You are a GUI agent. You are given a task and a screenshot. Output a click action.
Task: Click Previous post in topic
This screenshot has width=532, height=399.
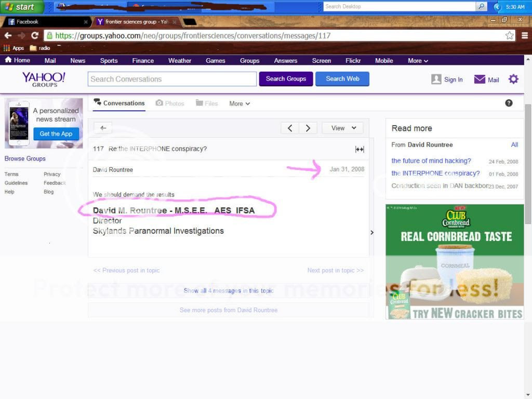pyautogui.click(x=126, y=270)
